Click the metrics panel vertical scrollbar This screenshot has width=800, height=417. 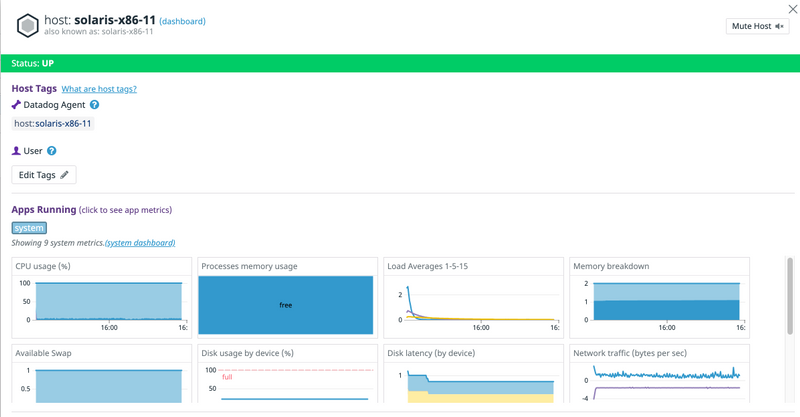[x=790, y=296]
